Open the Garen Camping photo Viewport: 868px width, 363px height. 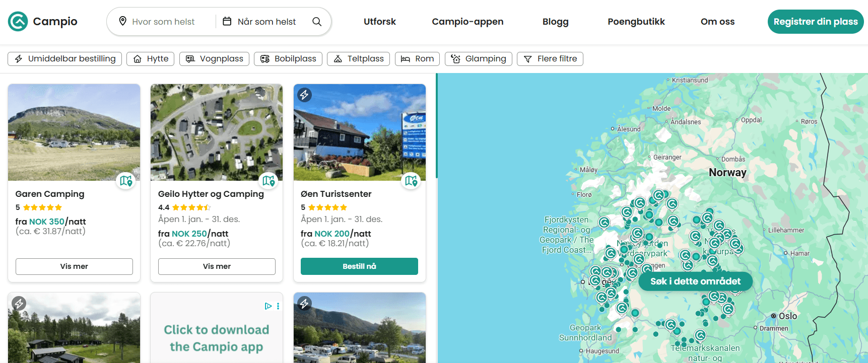tap(74, 132)
